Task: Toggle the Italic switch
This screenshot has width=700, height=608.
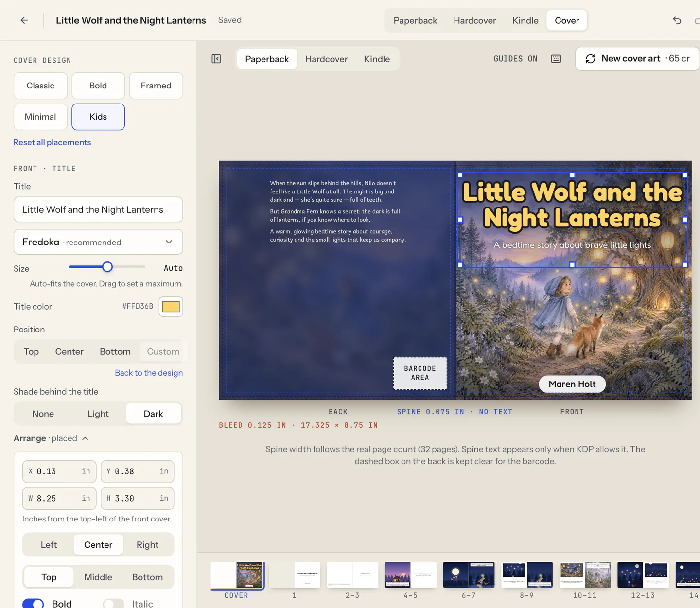Action: (x=113, y=603)
